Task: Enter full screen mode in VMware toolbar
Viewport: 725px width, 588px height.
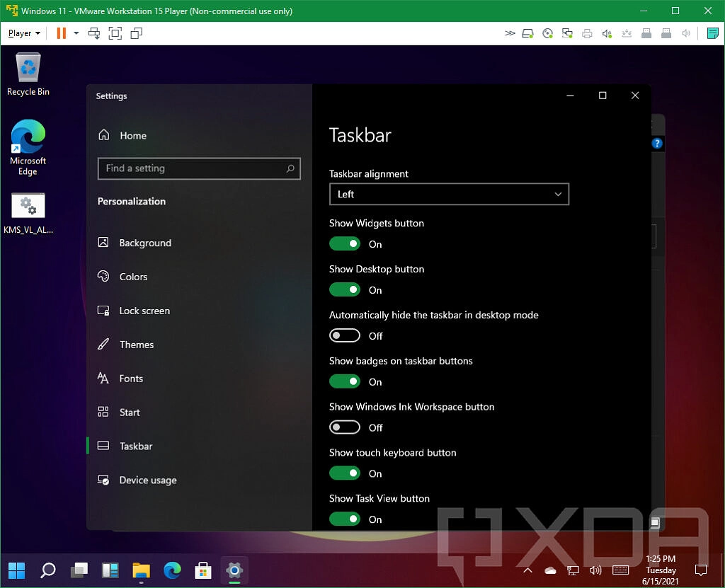Action: coord(115,33)
